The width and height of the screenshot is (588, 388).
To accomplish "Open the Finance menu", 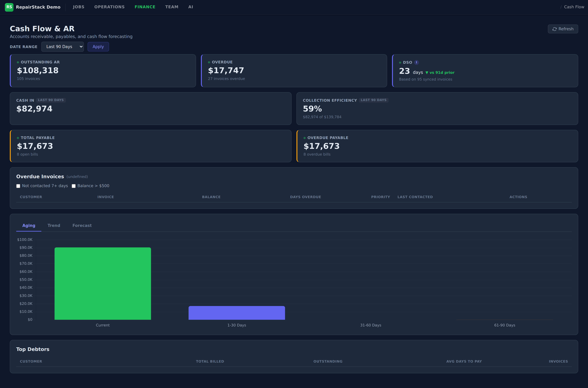I will pyautogui.click(x=145, y=7).
